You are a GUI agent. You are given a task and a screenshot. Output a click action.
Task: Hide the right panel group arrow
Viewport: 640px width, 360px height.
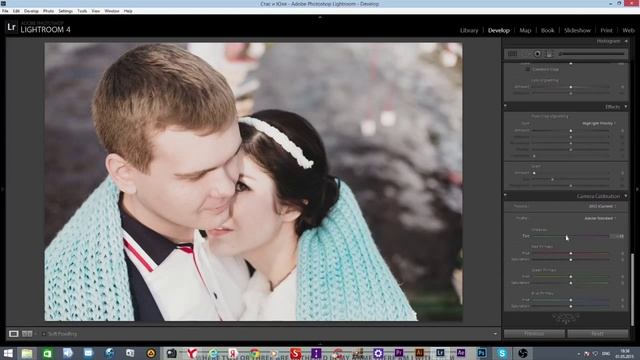[637, 189]
